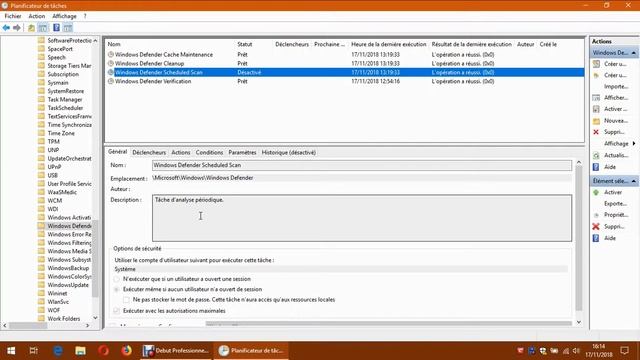Select Exécuter même si aucun utilisateur radio
Screen dimensions: 640x360
pos(117,289)
